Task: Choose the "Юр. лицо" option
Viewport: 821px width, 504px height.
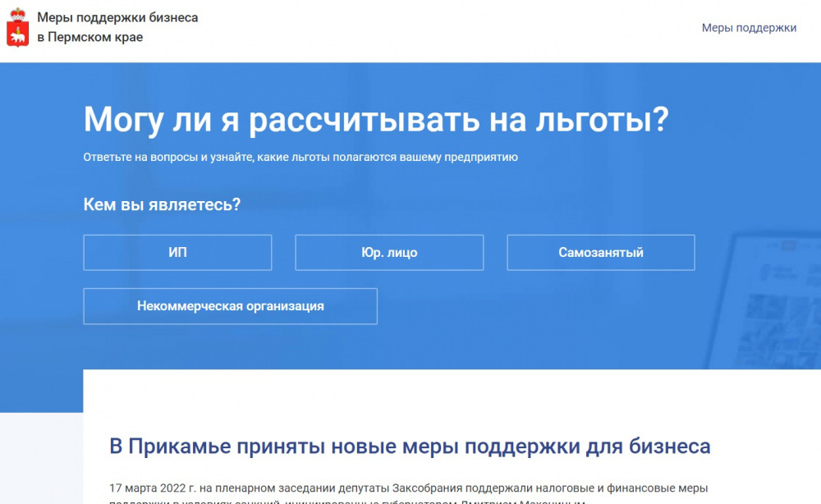Action: pos(389,253)
